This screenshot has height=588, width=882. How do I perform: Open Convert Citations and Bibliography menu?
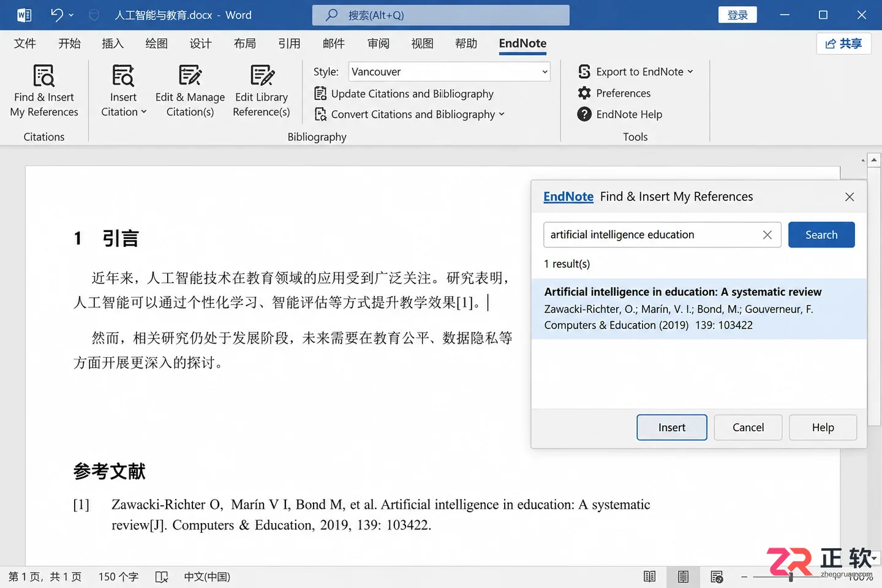(x=409, y=115)
